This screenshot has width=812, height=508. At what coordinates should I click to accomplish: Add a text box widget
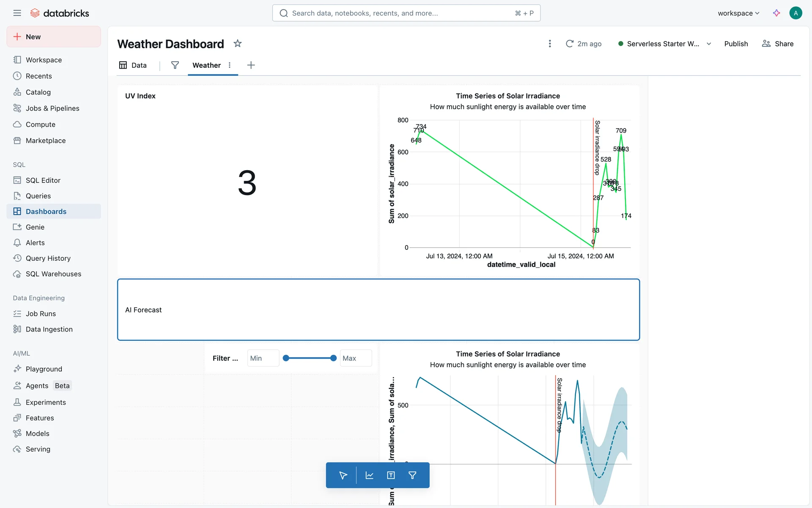coord(391,475)
